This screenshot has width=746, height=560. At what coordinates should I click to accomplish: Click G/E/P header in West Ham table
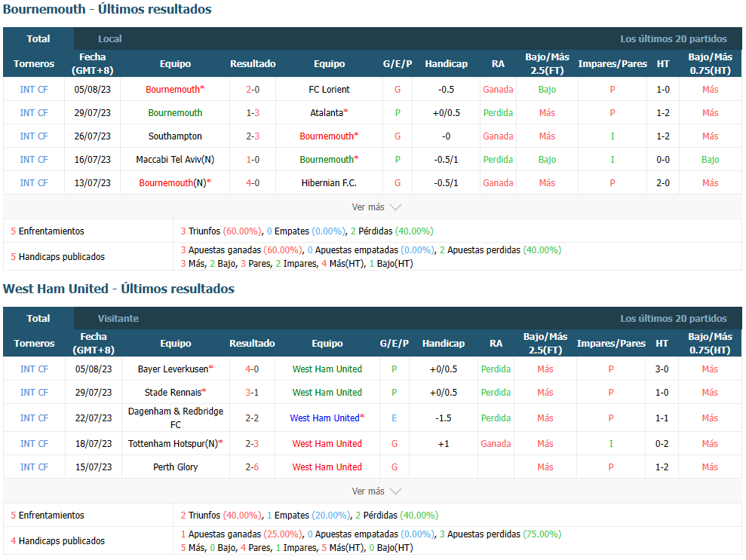[394, 343]
